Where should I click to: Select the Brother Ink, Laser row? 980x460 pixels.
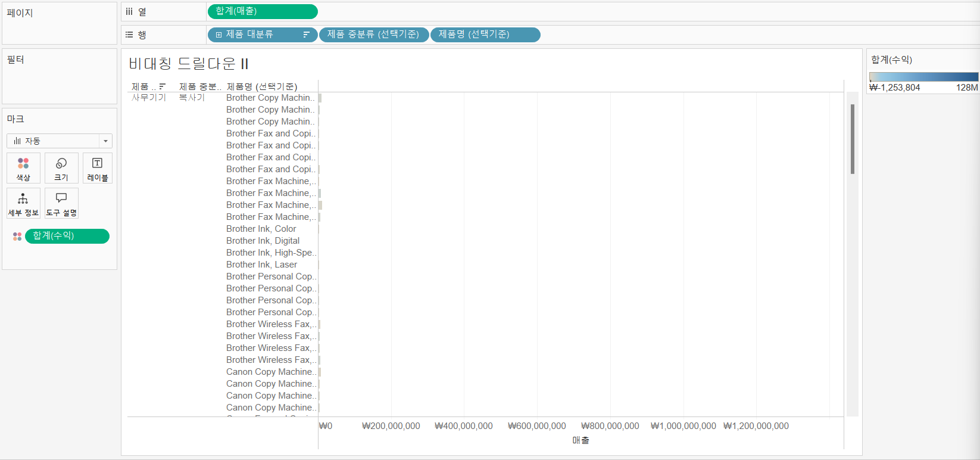(x=262, y=265)
